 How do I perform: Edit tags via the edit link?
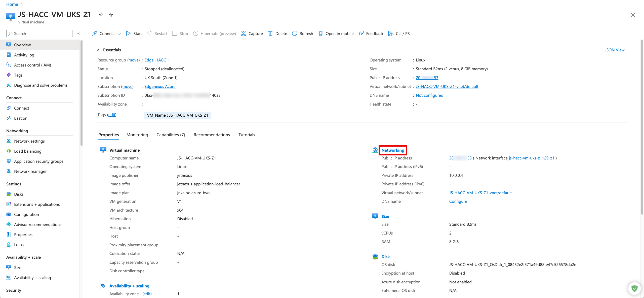coord(112,115)
